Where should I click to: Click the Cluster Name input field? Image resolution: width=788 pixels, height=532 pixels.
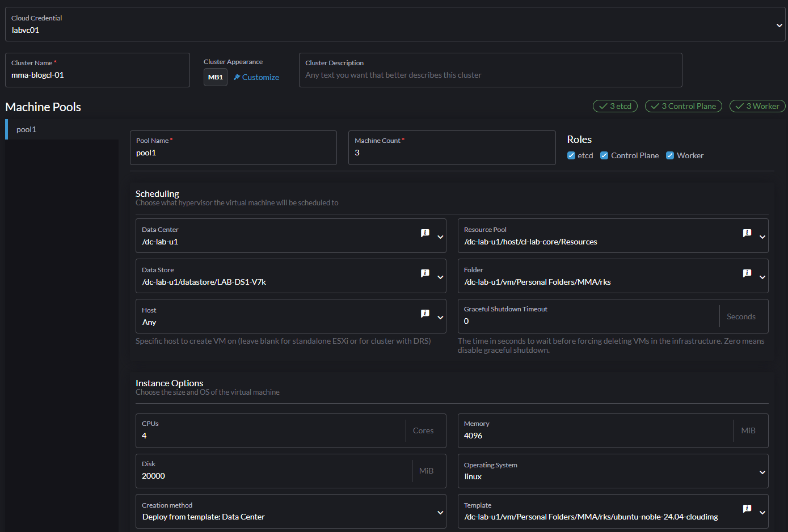98,70
